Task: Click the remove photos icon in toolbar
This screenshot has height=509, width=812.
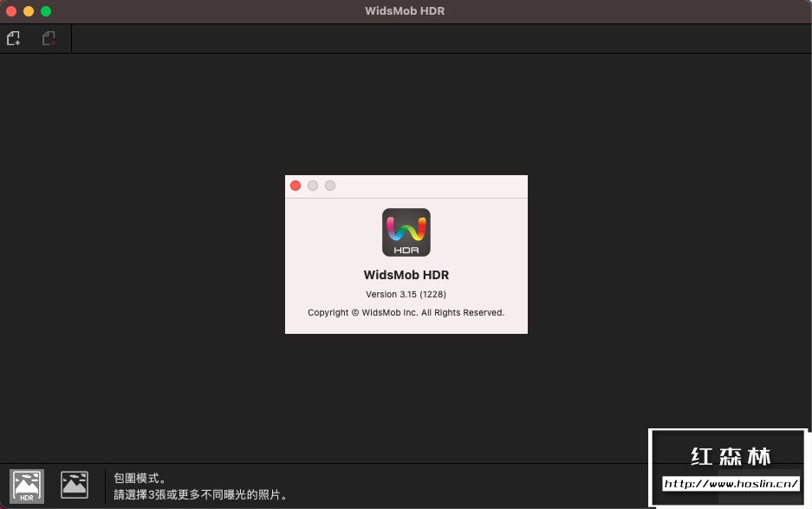Action: pyautogui.click(x=49, y=38)
